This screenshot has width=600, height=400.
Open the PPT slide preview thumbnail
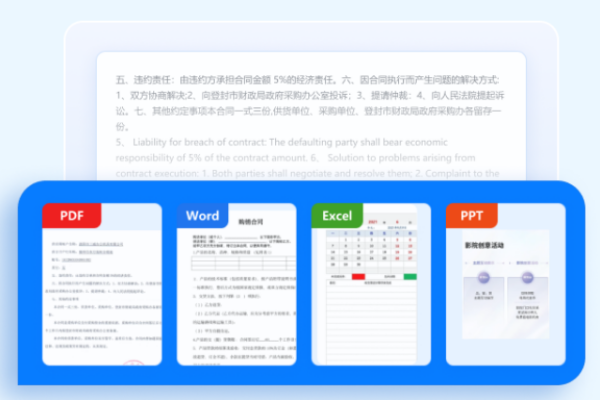pyautogui.click(x=505, y=284)
